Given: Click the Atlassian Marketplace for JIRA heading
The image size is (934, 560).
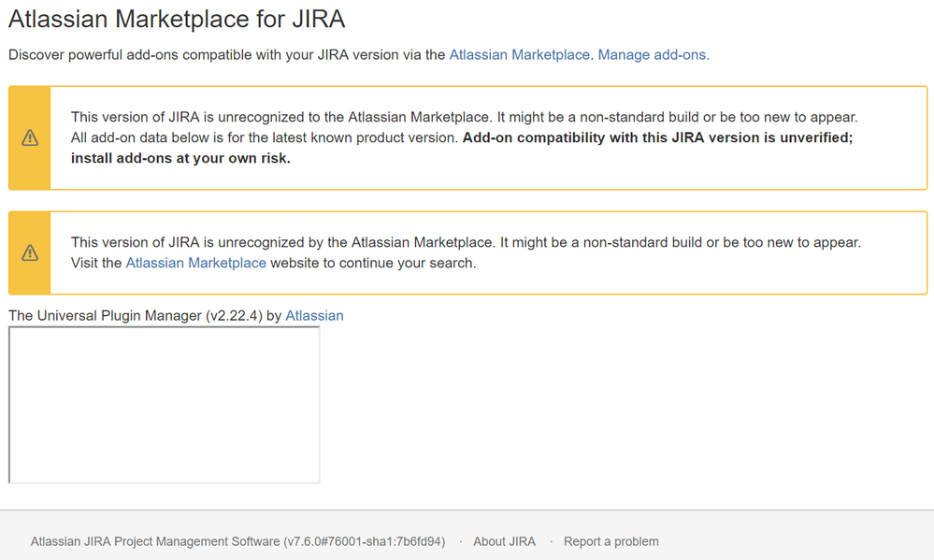Looking at the screenshot, I should [x=177, y=19].
